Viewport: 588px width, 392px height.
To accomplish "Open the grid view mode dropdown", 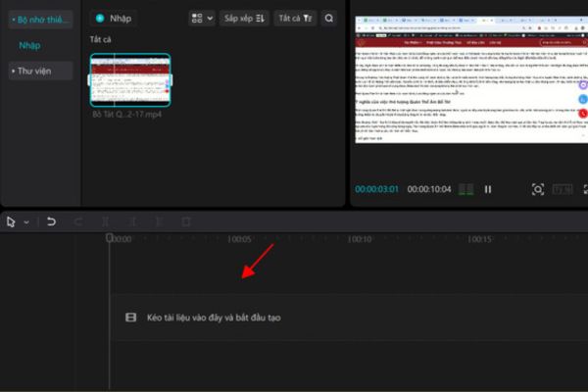I will (200, 18).
